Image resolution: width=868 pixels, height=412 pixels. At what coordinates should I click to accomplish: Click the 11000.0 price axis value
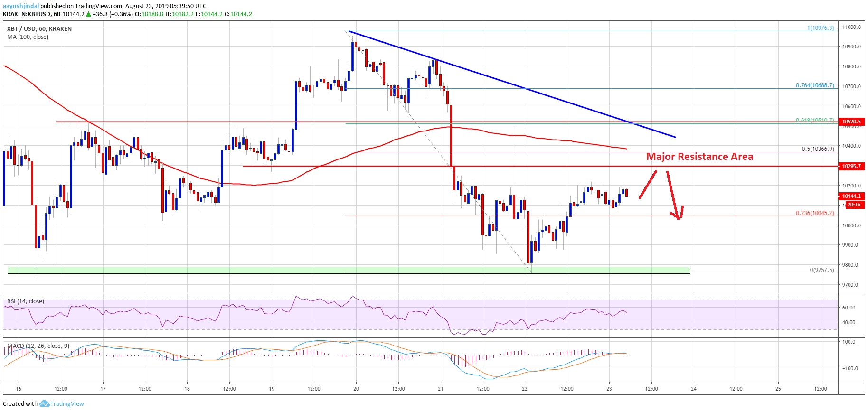tap(852, 27)
